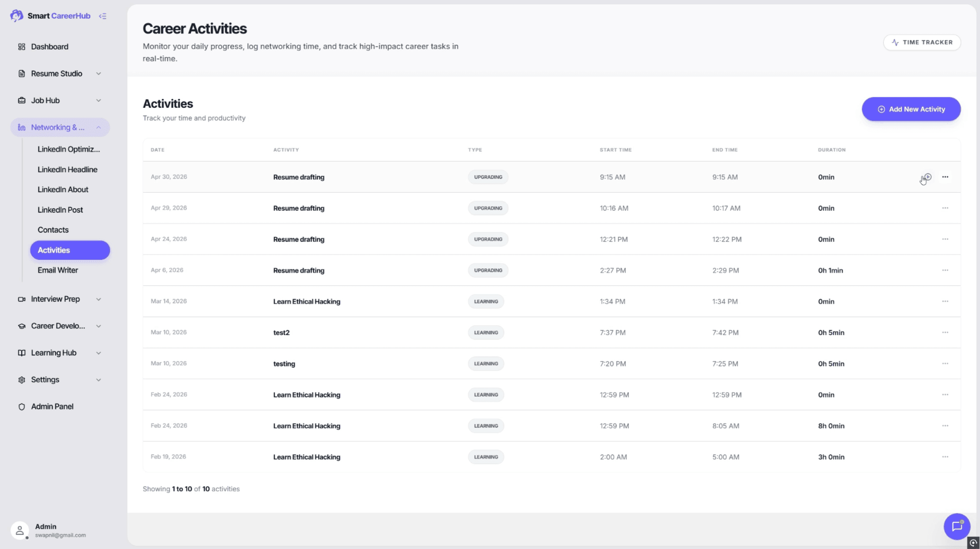
Task: Click the Job Hub briefcase icon
Action: 21,100
